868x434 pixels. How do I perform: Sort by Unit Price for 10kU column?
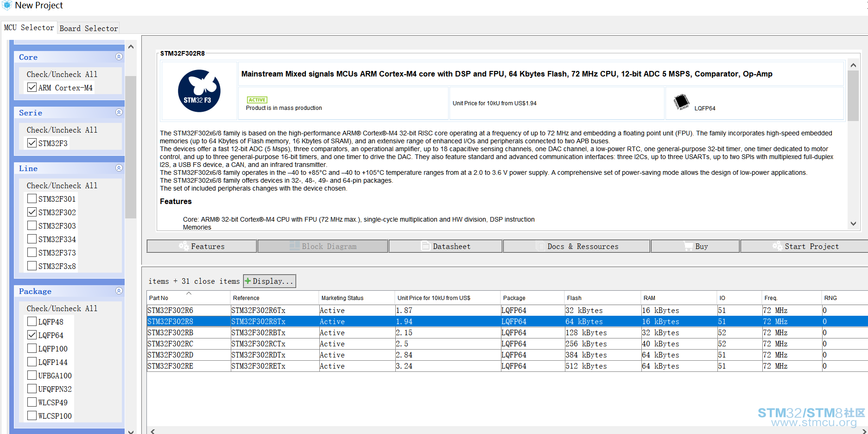tap(447, 298)
